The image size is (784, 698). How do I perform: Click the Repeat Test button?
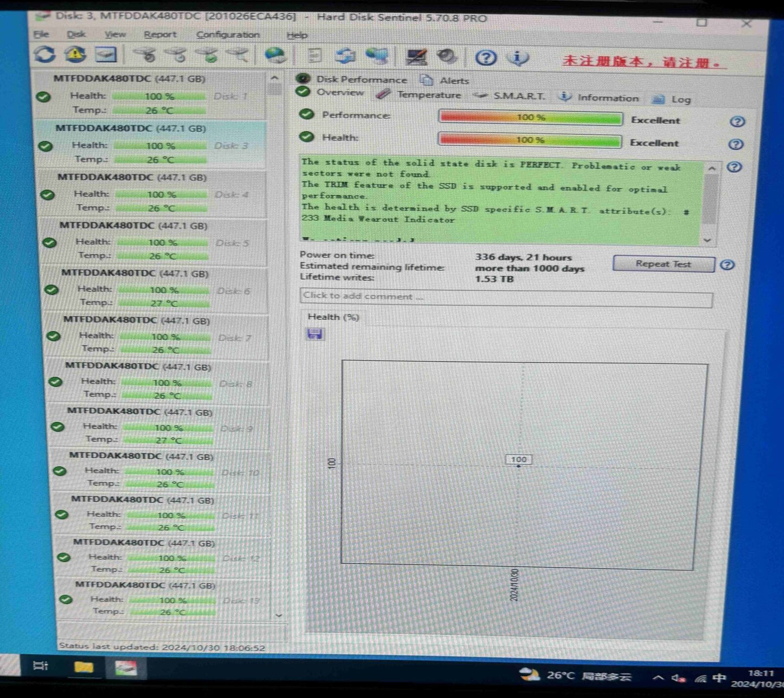[664, 264]
